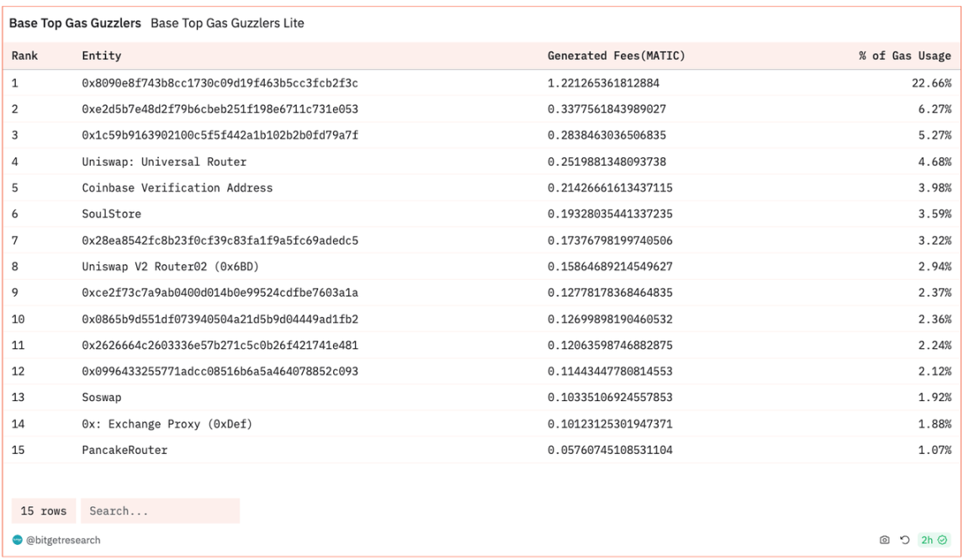Viewport: 969px width, 560px height.
Task: Select the Soswap entity row
Action: coord(101,398)
